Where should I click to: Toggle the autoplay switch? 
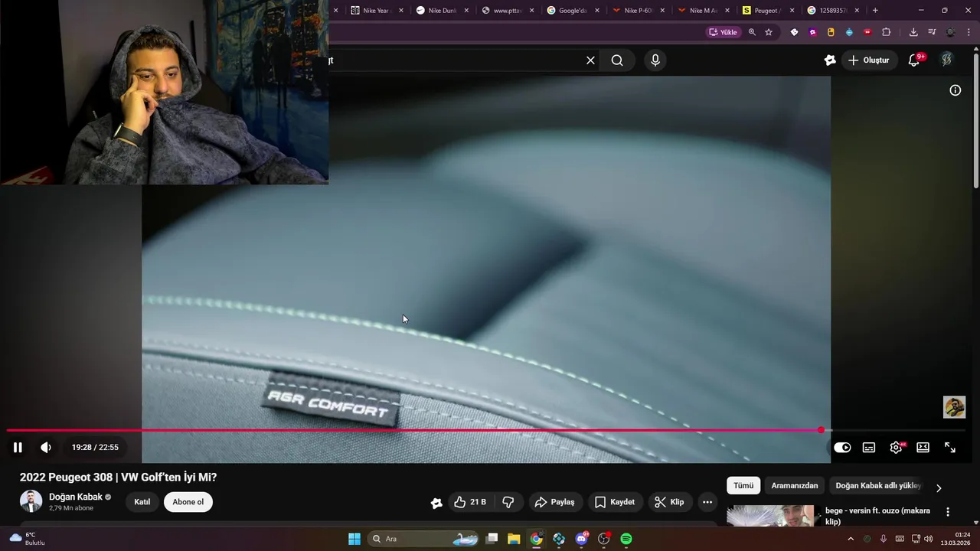pyautogui.click(x=842, y=448)
